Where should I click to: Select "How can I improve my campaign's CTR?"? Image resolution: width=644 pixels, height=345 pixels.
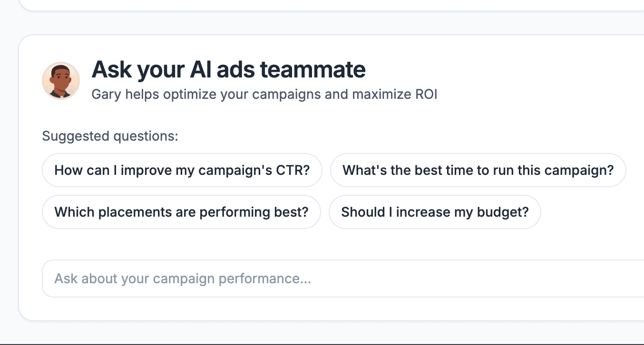[x=182, y=170]
